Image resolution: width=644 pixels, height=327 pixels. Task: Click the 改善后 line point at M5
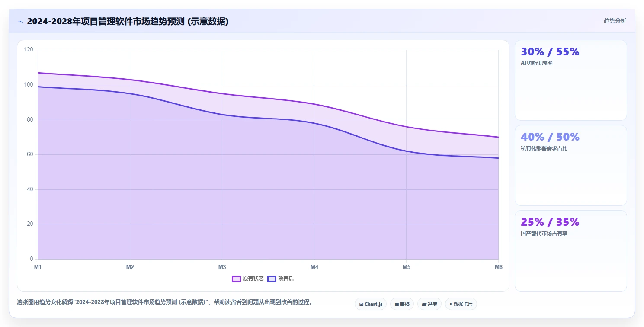tap(407, 151)
